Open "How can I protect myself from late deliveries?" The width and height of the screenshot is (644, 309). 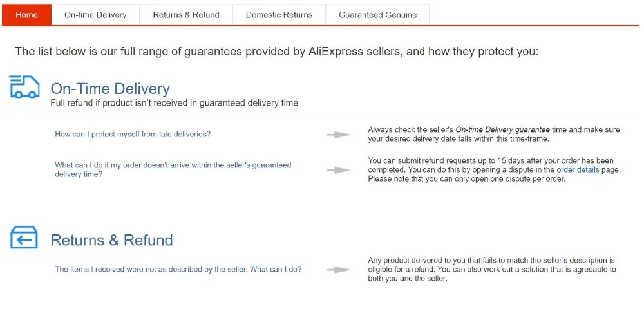pos(133,134)
